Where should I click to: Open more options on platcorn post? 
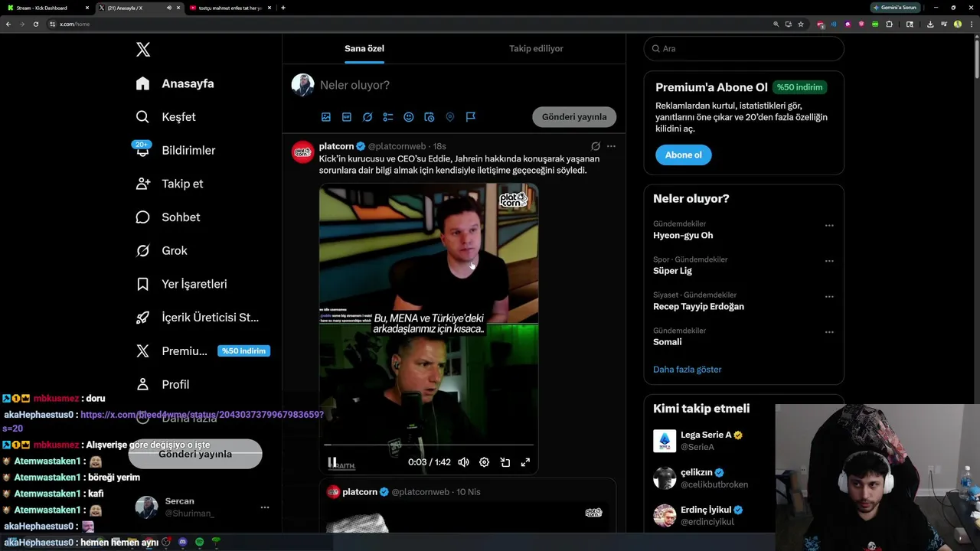[x=611, y=146]
